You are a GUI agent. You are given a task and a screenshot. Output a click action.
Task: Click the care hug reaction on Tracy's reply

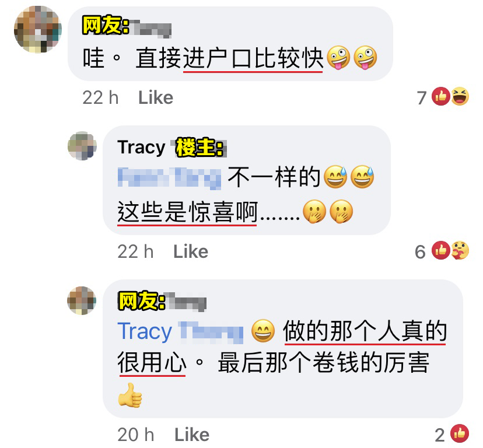pos(460,250)
